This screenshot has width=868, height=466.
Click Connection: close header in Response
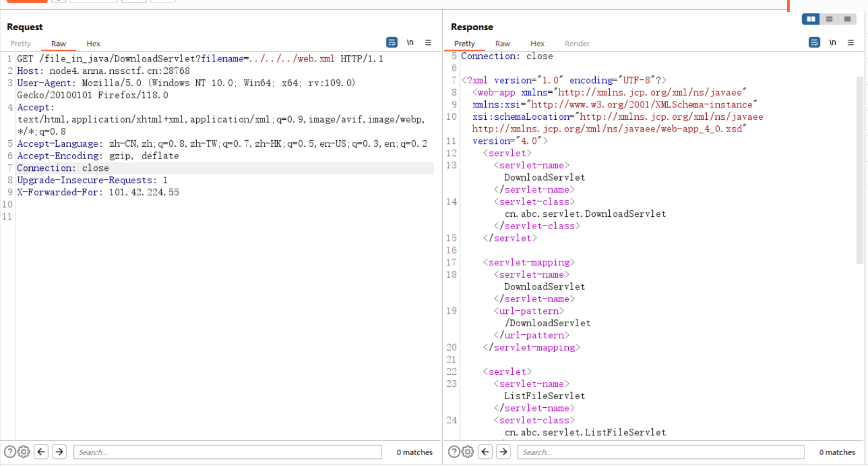click(507, 56)
